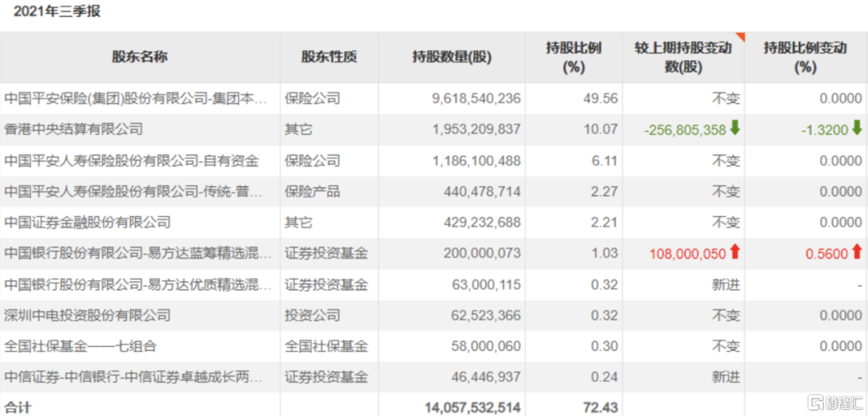Select share count 62,523,366
The width and height of the screenshot is (868, 416).
pyautogui.click(x=486, y=316)
